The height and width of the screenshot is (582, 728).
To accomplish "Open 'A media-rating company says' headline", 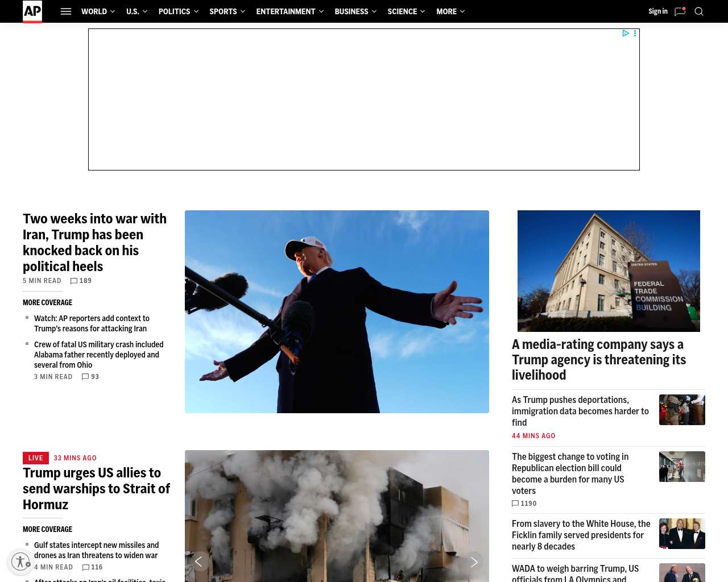I will (x=599, y=360).
